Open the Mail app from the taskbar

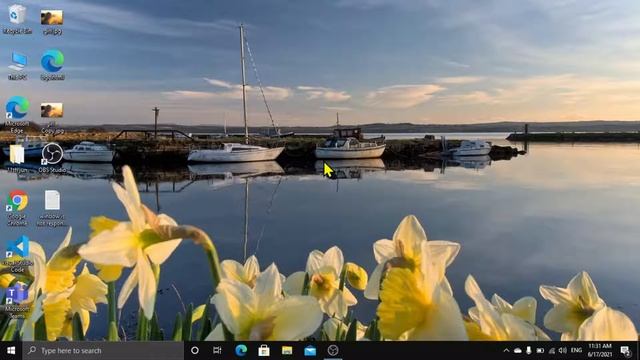click(310, 351)
